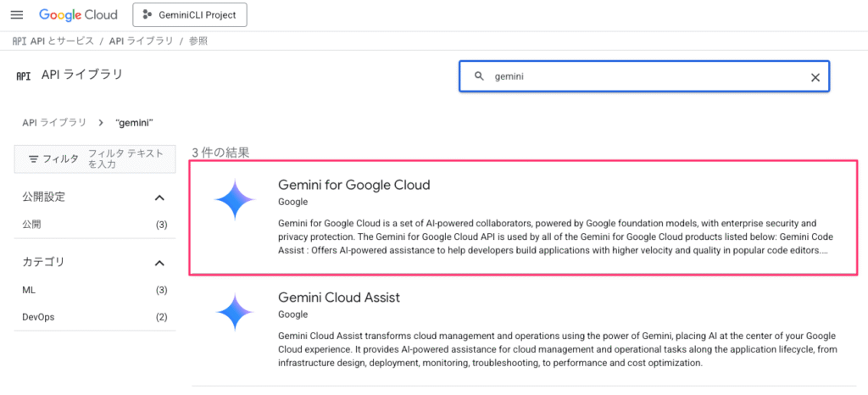
Task: Open Gemini for Google Cloud result title
Action: [353, 185]
